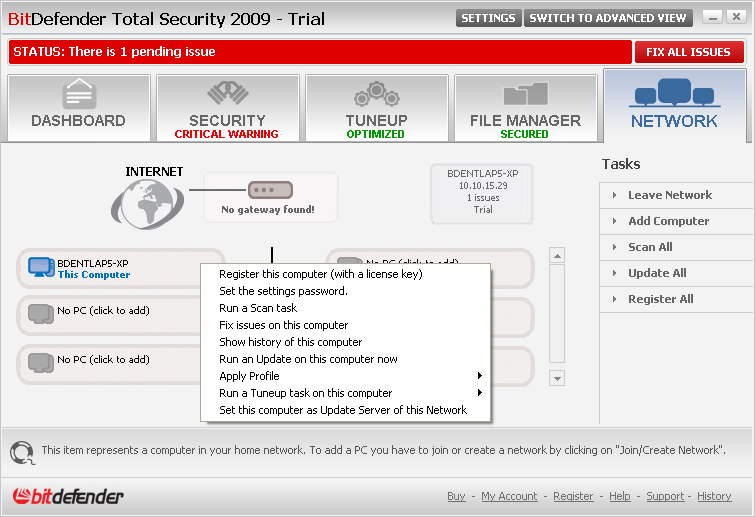This screenshot has height=517, width=755.
Task: Click the BDENTLAP5-XP 10.10.15.29 info card
Action: tap(482, 194)
